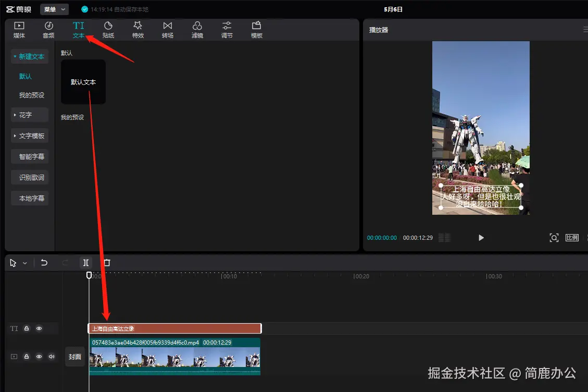The image size is (588, 392).
Task: Open the 音频 audio panel
Action: (48, 29)
